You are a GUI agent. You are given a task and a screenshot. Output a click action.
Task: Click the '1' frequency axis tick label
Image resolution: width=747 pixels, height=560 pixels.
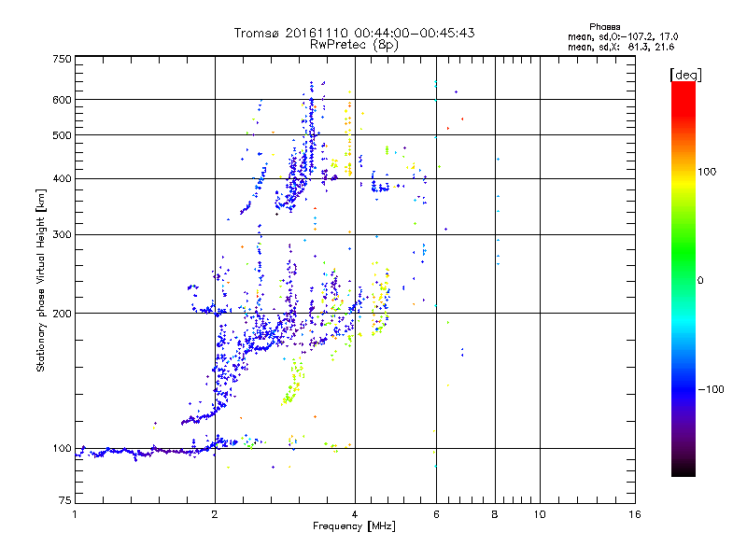click(x=75, y=514)
